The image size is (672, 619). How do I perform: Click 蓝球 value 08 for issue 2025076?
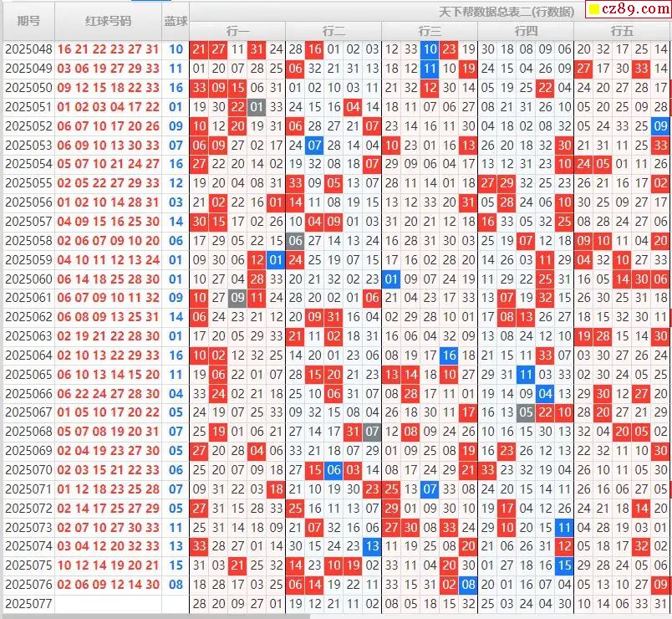tap(176, 584)
